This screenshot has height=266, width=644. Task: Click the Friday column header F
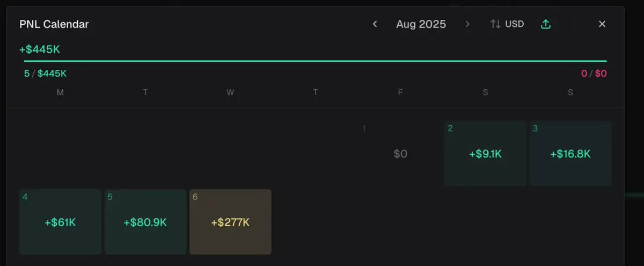click(x=400, y=92)
